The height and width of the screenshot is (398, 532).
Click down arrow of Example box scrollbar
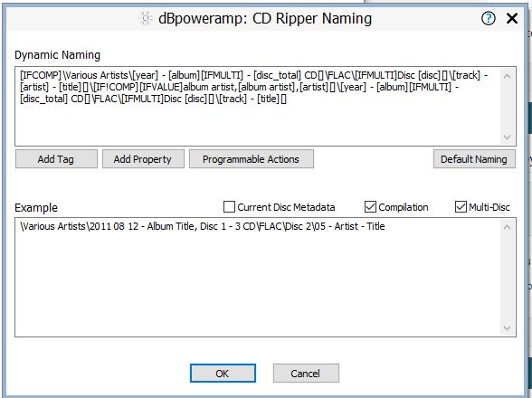[507, 328]
